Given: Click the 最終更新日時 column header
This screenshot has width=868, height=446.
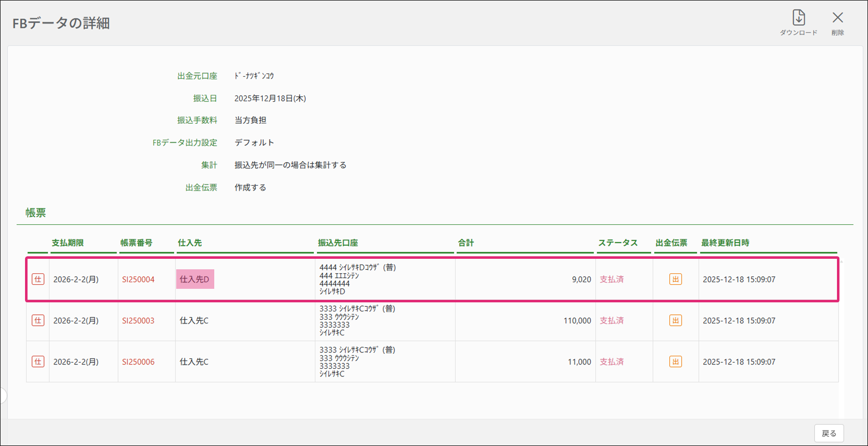Looking at the screenshot, I should 725,243.
